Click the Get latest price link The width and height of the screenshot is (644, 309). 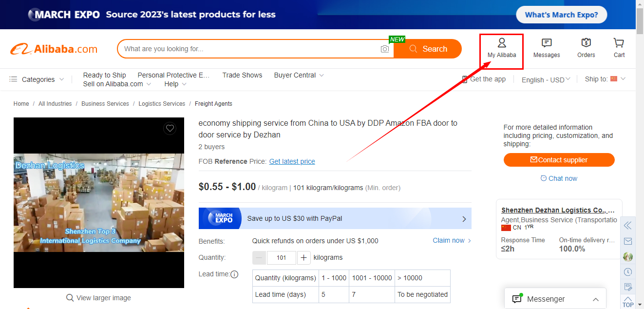pyautogui.click(x=292, y=161)
